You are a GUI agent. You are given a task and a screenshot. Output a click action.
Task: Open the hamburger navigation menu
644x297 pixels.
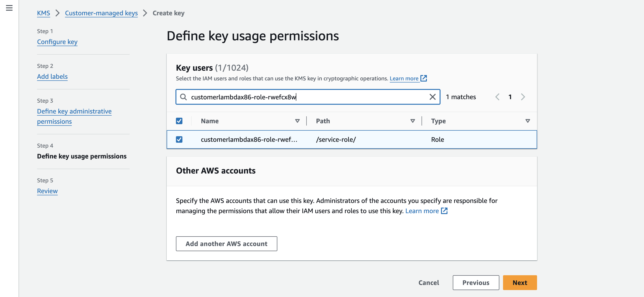tap(9, 8)
